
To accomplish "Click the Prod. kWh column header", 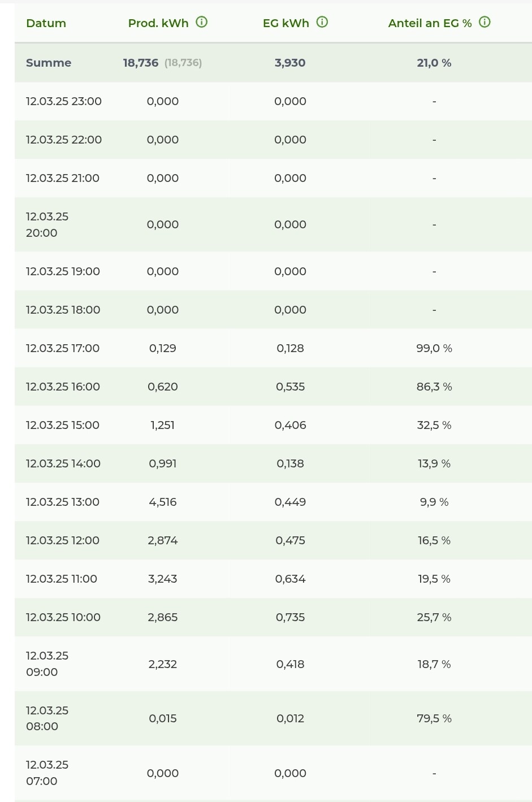I will point(158,23).
